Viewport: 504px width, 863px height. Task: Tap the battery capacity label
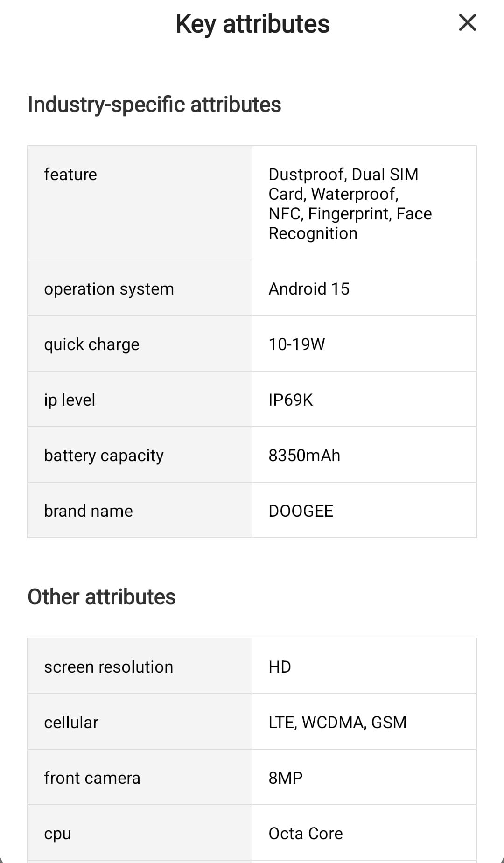point(104,456)
